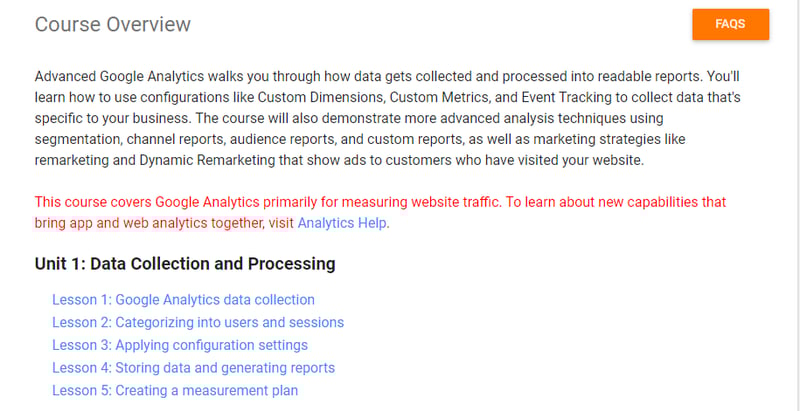This screenshot has height=411, width=800.
Task: Click the highlighted text 'bring app and web analytics together'
Action: pos(148,223)
